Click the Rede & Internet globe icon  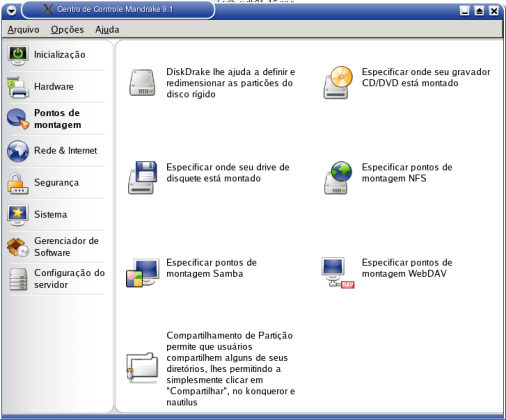(x=18, y=151)
